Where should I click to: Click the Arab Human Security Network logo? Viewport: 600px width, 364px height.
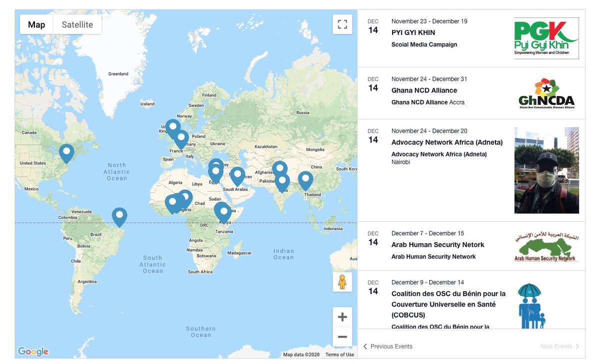(x=546, y=246)
